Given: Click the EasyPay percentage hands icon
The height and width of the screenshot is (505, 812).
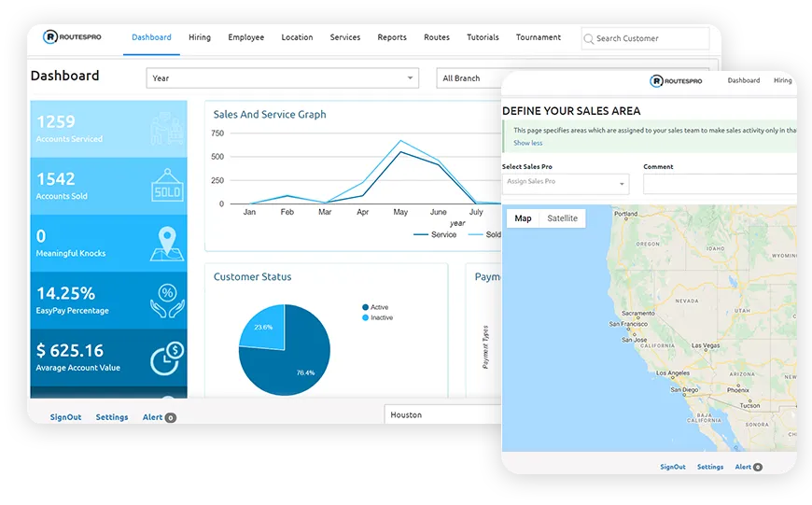Looking at the screenshot, I should [167, 300].
